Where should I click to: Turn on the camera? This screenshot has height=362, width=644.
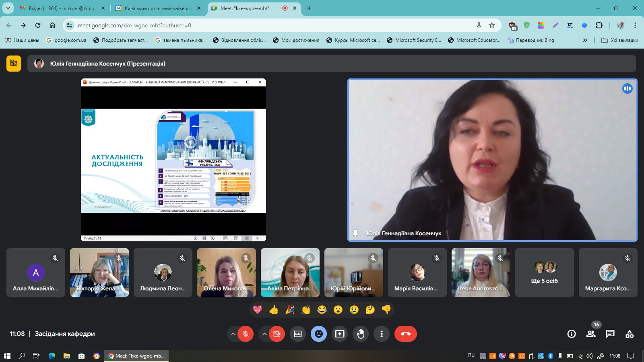pyautogui.click(x=277, y=334)
